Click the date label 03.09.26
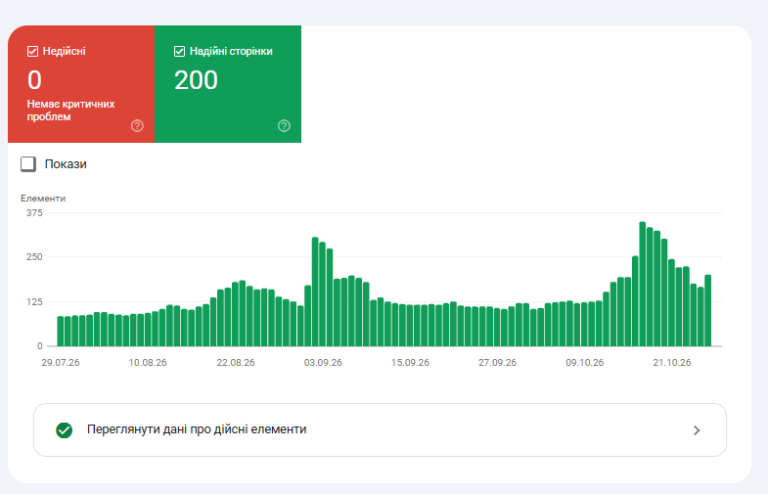The image size is (768, 494). [323, 363]
